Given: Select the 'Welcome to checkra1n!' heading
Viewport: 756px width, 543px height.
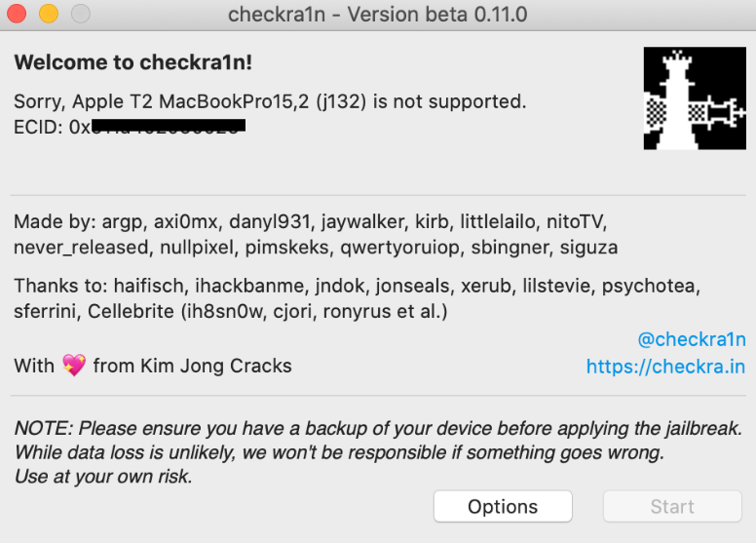Looking at the screenshot, I should (133, 62).
